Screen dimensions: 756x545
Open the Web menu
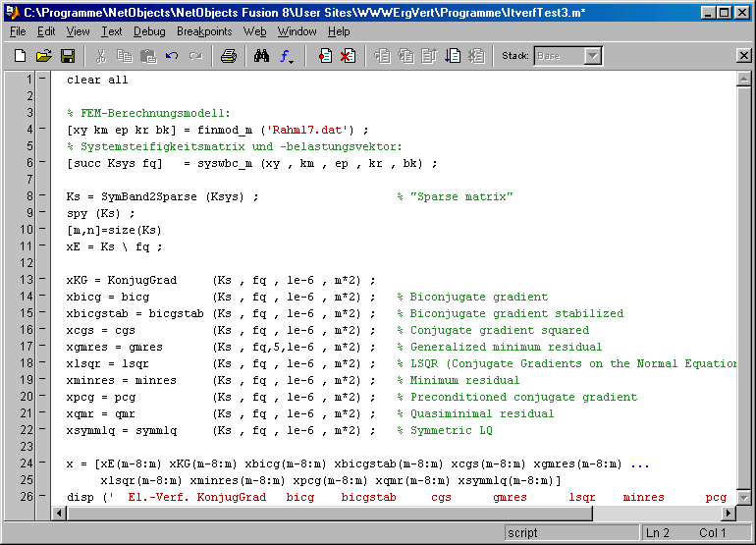(254, 31)
